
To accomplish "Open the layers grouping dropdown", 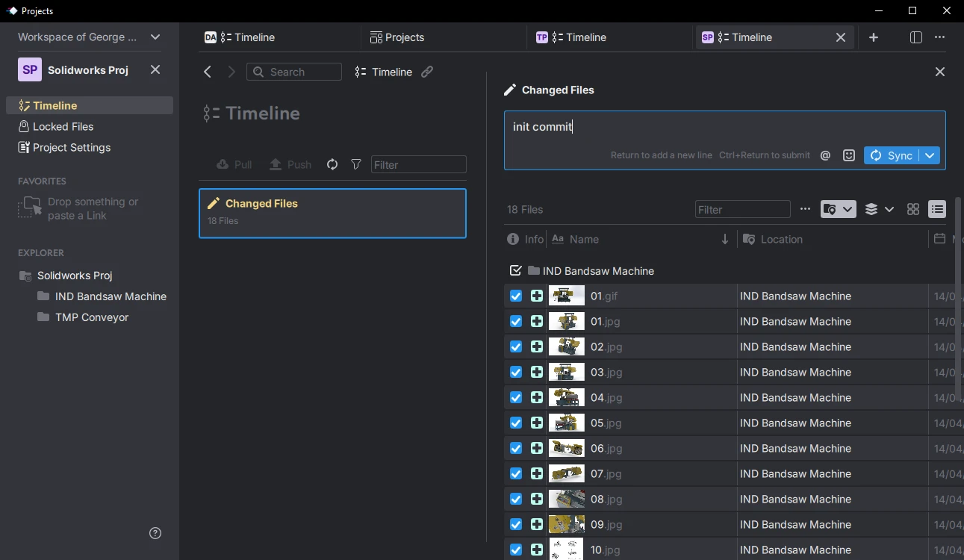I will coord(880,209).
